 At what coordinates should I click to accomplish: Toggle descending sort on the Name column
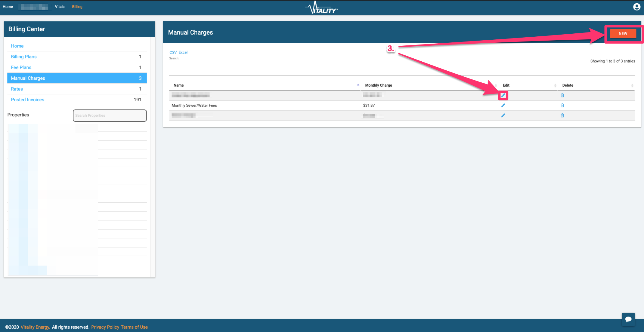coord(358,85)
